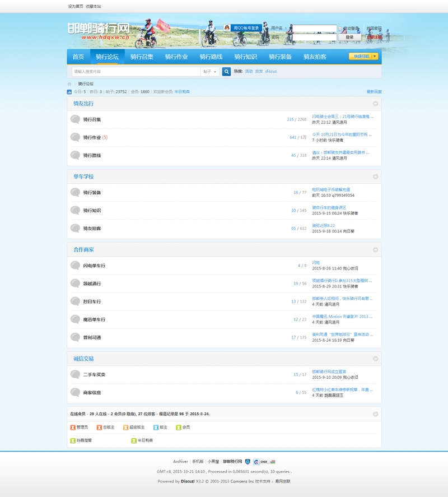
Task: Collapse the 骑友出行 forum section
Action: [376, 104]
